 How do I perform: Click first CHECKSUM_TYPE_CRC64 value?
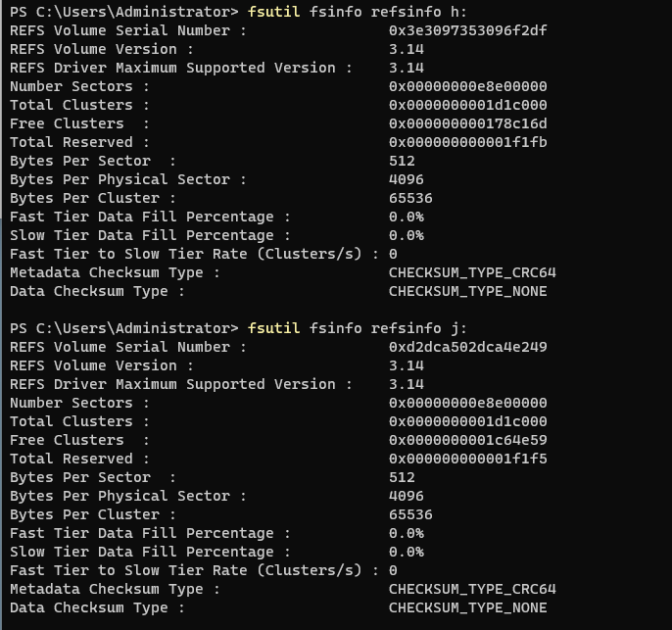coord(472,272)
